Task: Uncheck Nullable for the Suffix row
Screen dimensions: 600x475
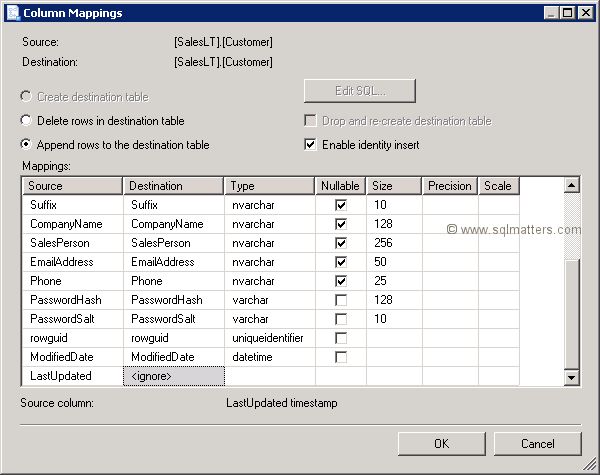Action: click(x=341, y=205)
